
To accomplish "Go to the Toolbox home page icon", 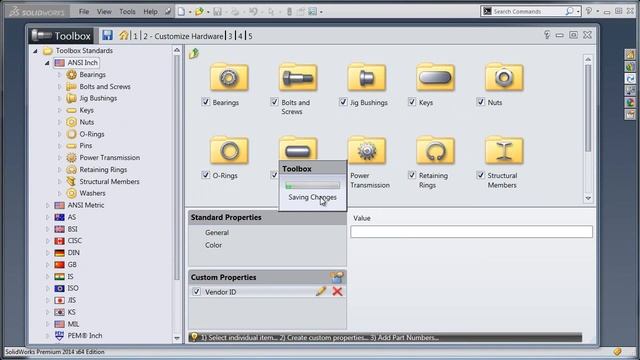I will pos(123,36).
